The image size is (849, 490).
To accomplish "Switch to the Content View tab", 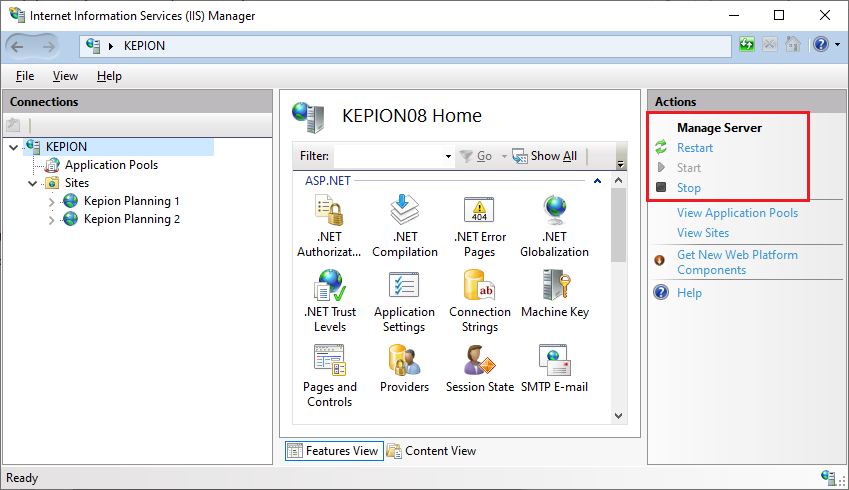I will [x=432, y=450].
